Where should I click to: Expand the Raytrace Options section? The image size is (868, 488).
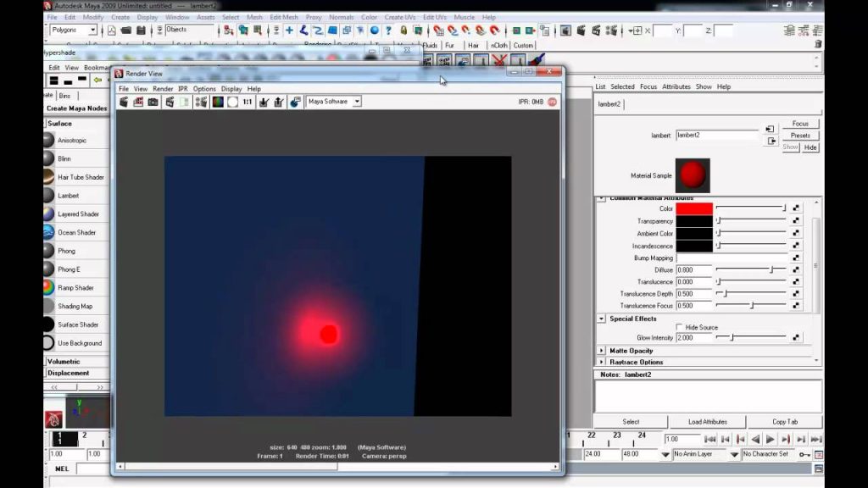coord(601,362)
